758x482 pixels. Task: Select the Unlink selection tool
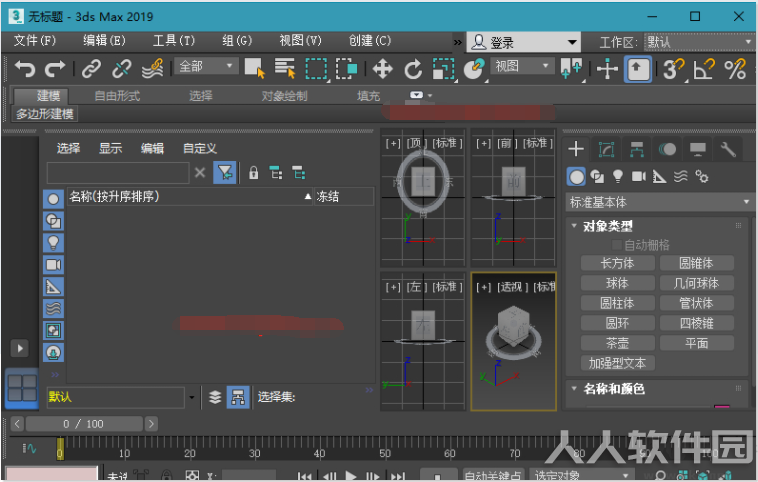click(121, 69)
